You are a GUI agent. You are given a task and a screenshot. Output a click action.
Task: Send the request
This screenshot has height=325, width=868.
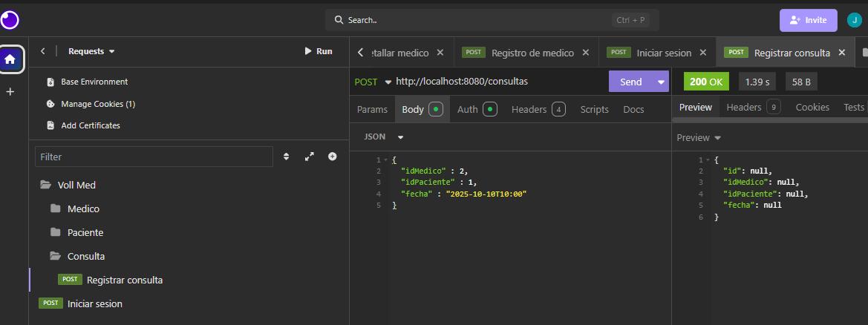point(630,82)
